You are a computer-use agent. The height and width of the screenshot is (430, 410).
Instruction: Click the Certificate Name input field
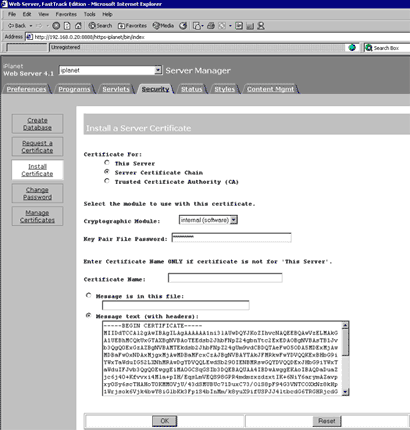[225, 278]
